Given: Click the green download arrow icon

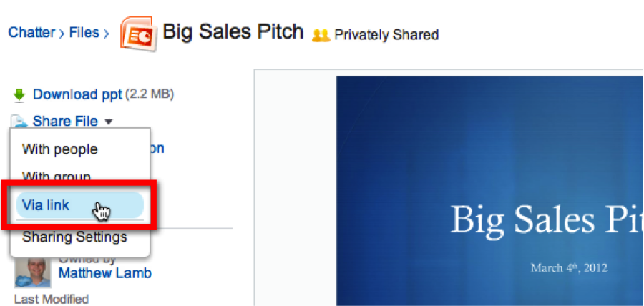Looking at the screenshot, I should [20, 94].
